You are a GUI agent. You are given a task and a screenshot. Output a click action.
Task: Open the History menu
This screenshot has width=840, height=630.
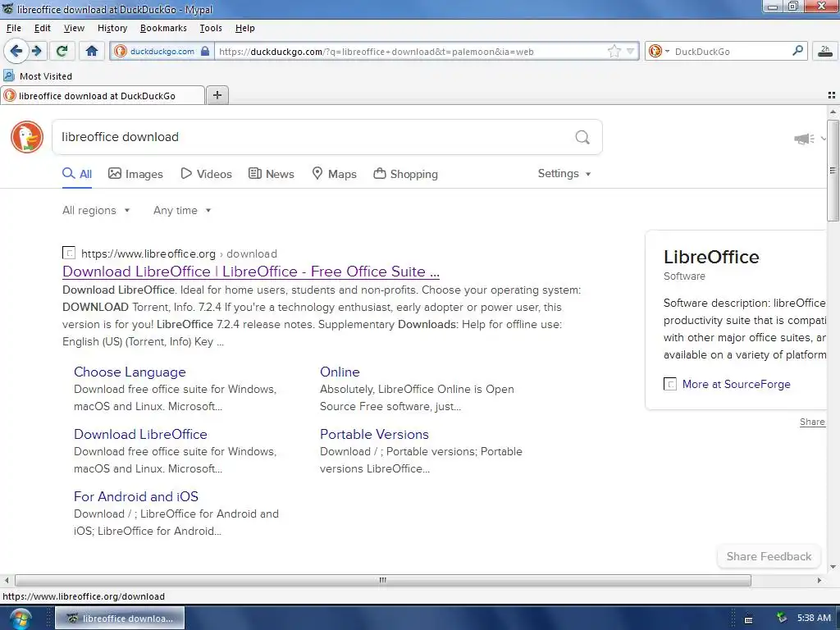click(112, 28)
